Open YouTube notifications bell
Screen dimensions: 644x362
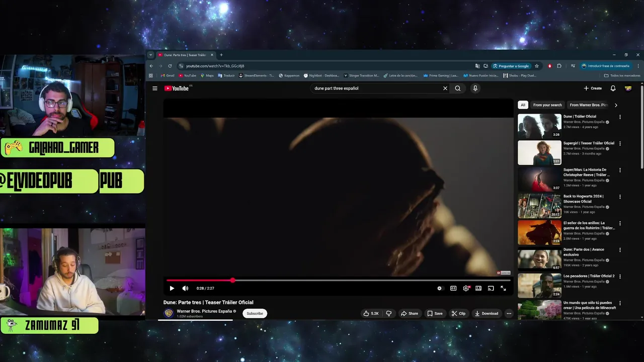[613, 88]
